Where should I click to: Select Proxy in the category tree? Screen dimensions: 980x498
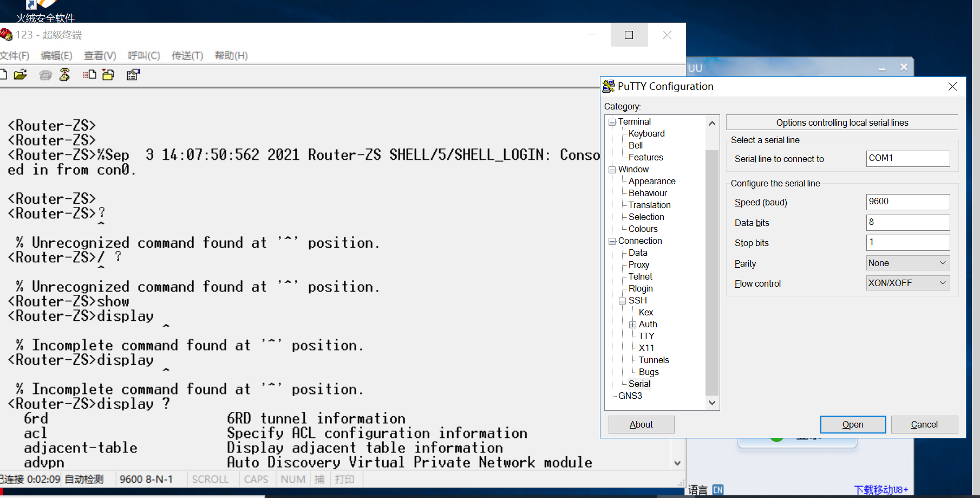point(639,265)
